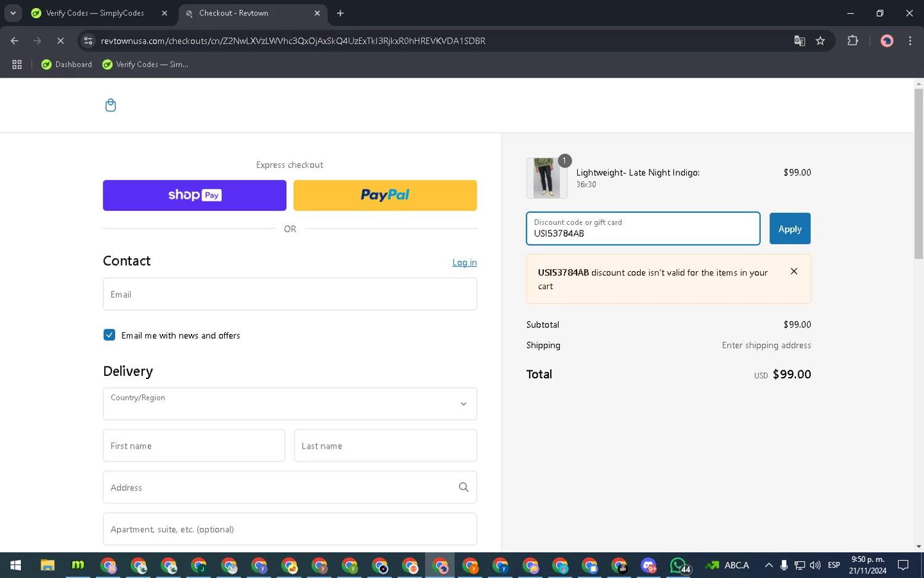
Task: Open the Chrome three-dot menu
Action: coord(910,41)
